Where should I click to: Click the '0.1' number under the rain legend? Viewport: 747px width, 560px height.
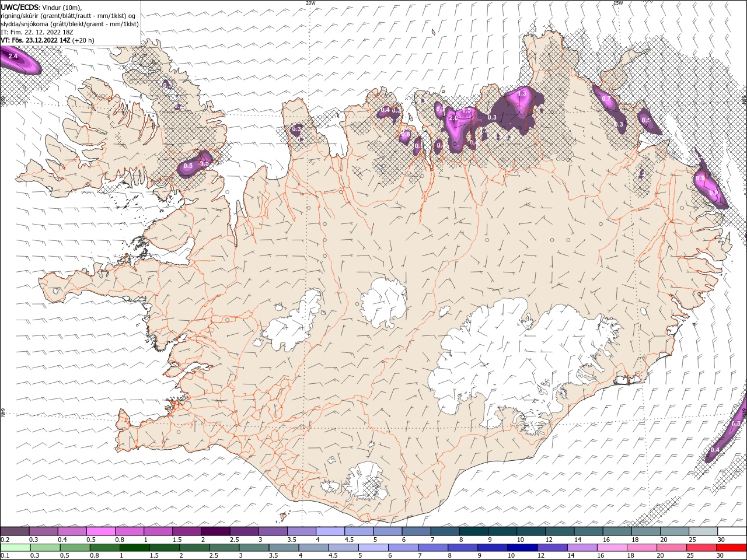coord(5,556)
